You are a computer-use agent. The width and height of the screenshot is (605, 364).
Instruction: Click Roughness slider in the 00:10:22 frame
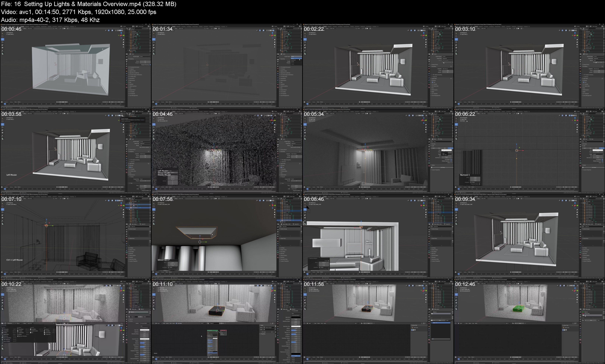click(145, 347)
